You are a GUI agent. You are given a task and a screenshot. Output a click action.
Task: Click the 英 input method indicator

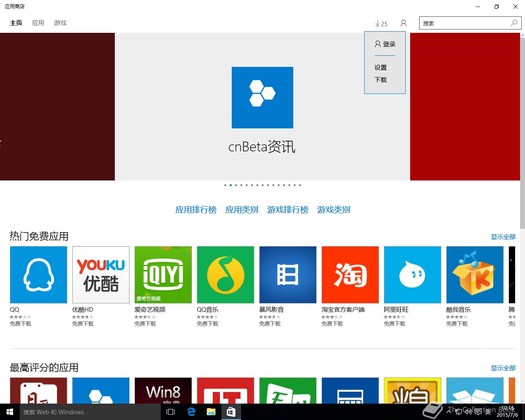(x=488, y=412)
